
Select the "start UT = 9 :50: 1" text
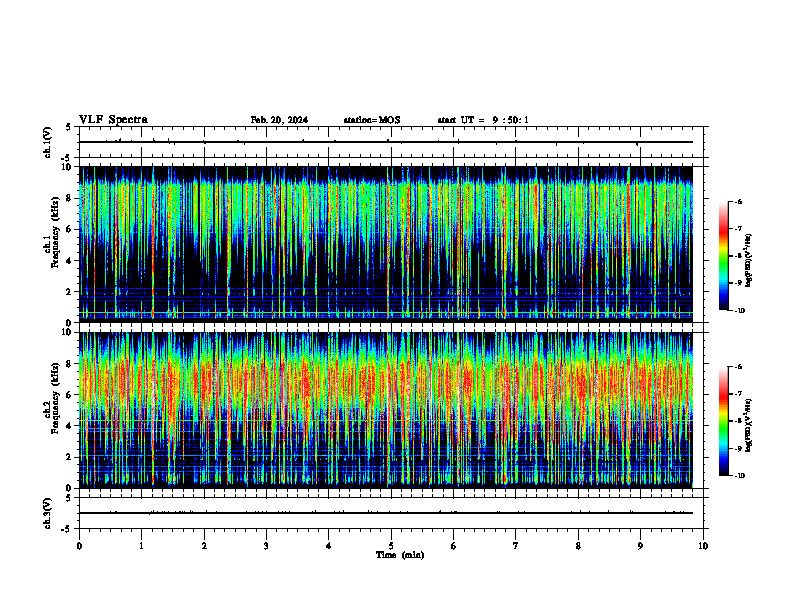coord(483,120)
